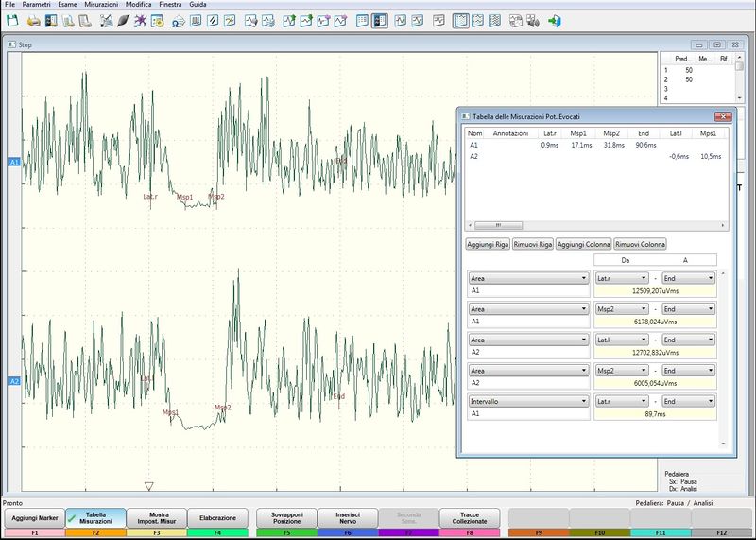This screenshot has width=756, height=540.
Task: Click the purple starburst toolbar icon
Action: [141, 20]
